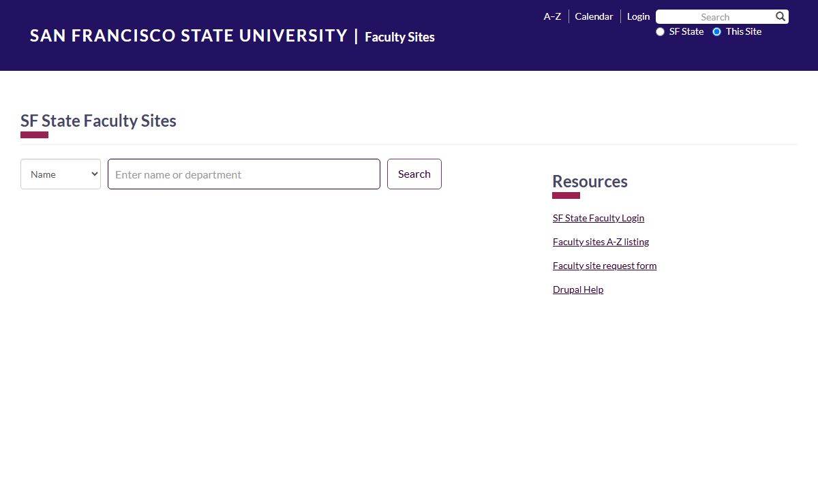This screenshot has width=818, height=504.
Task: Click the "SF State" search scope label text
Action: pyautogui.click(x=686, y=32)
